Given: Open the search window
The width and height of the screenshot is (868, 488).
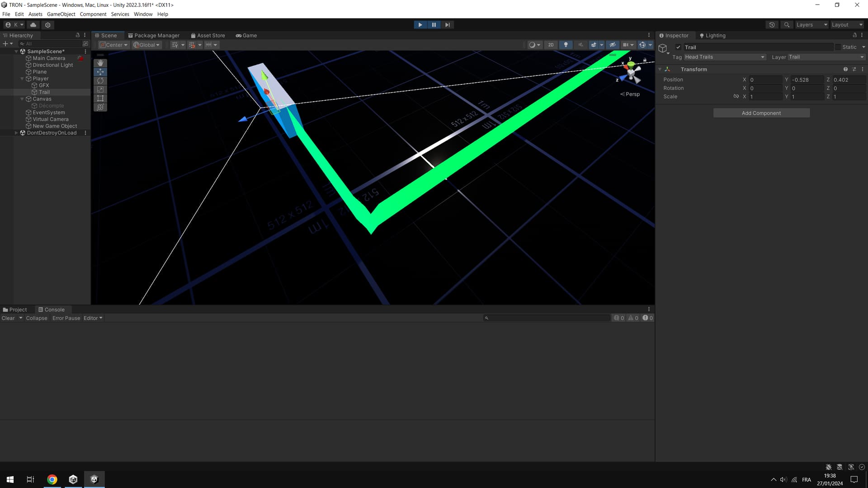Looking at the screenshot, I should [787, 25].
